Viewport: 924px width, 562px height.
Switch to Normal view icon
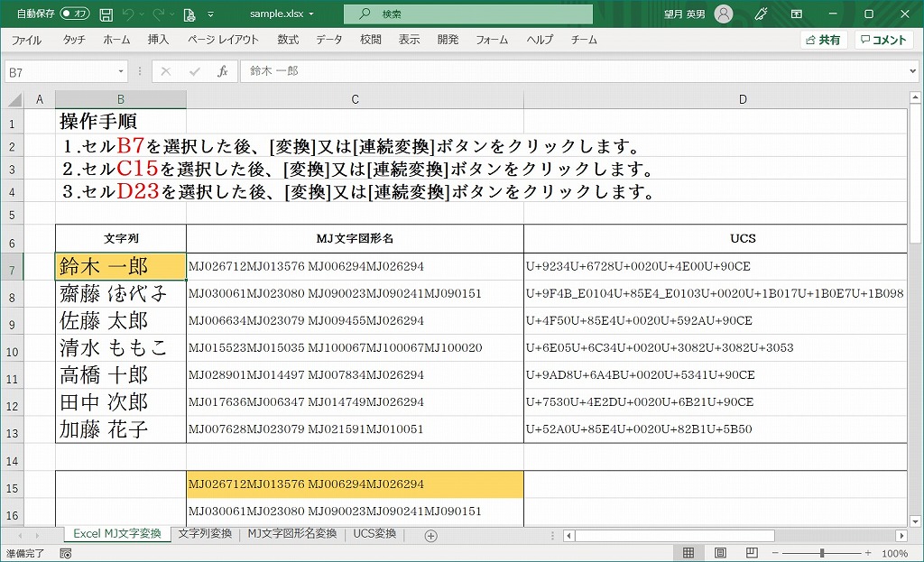tap(688, 553)
